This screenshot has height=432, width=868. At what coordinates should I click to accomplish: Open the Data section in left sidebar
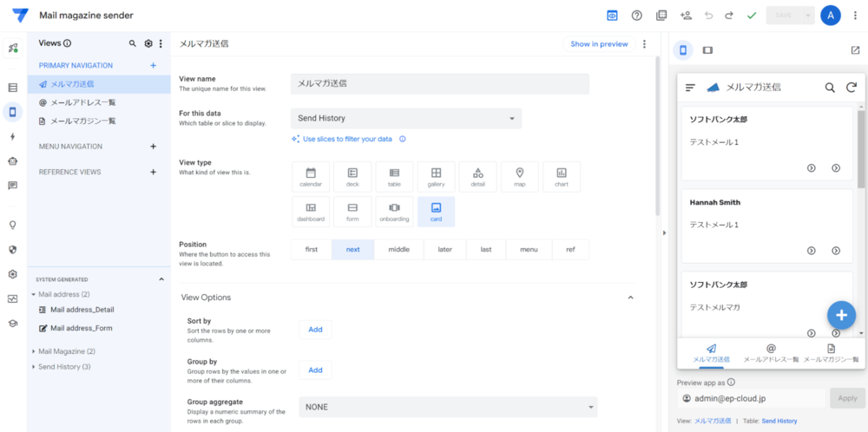point(12,88)
